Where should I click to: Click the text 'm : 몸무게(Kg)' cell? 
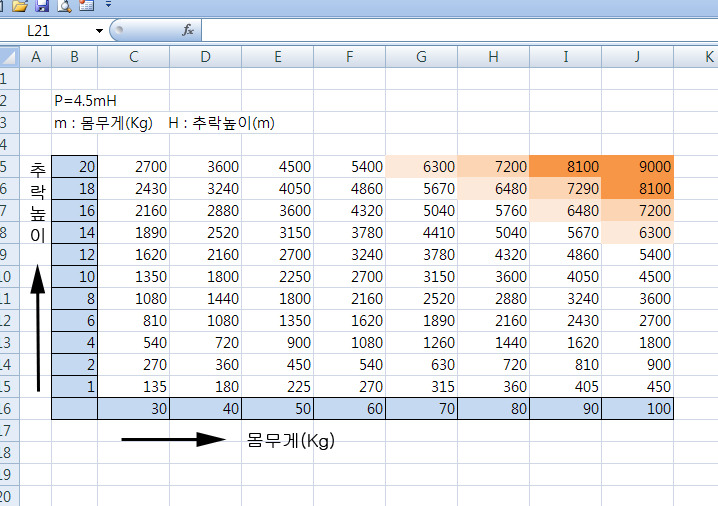tap(103, 123)
